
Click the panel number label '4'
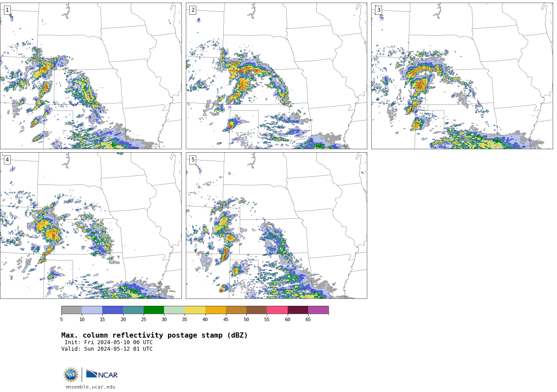pos(7,160)
